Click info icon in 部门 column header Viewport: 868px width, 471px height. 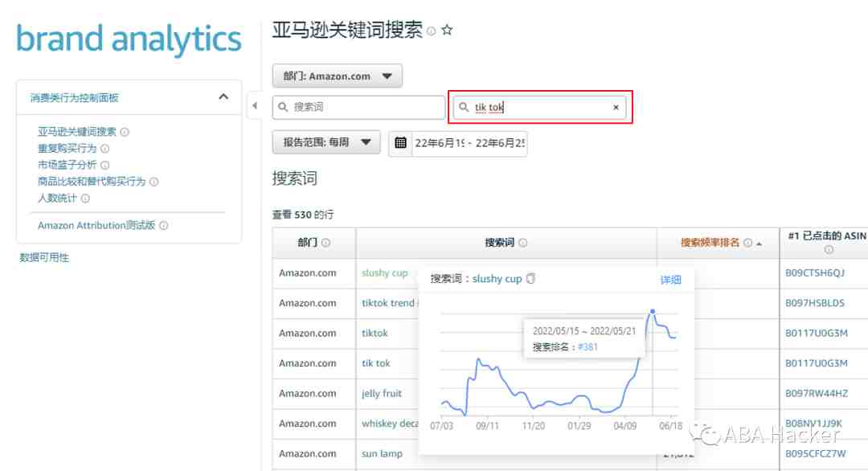[325, 243]
